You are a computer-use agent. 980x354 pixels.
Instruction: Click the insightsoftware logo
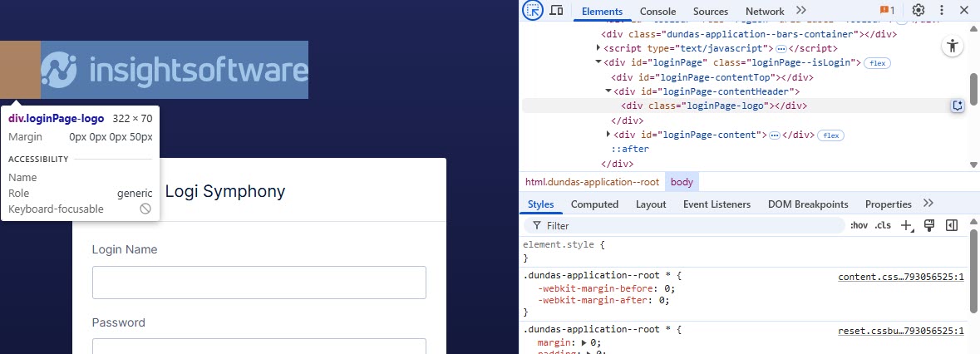(175, 69)
